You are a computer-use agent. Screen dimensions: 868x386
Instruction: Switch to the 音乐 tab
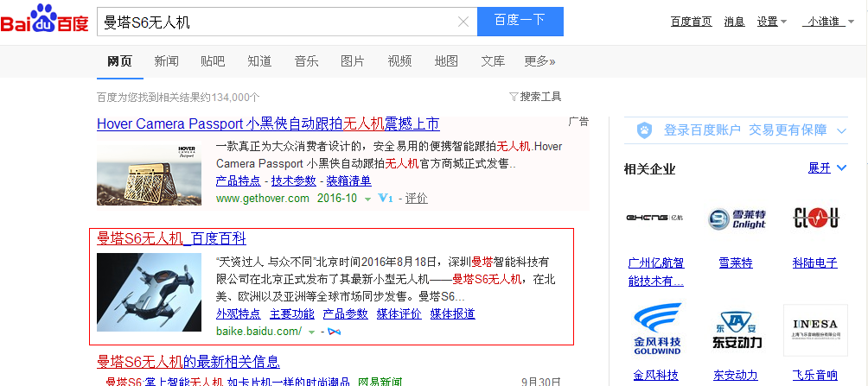coord(306,60)
